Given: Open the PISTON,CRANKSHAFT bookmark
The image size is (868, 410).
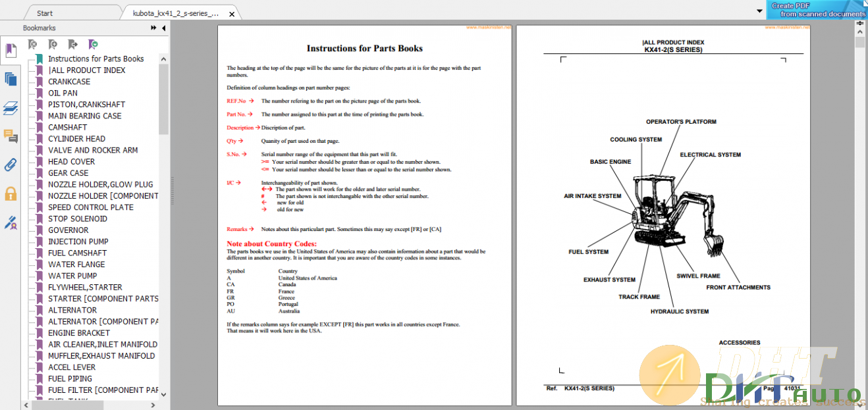Looking at the screenshot, I should (x=86, y=104).
